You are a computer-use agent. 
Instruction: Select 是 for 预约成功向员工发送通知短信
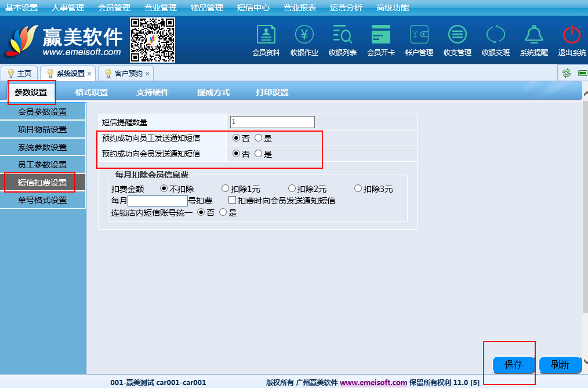259,139
